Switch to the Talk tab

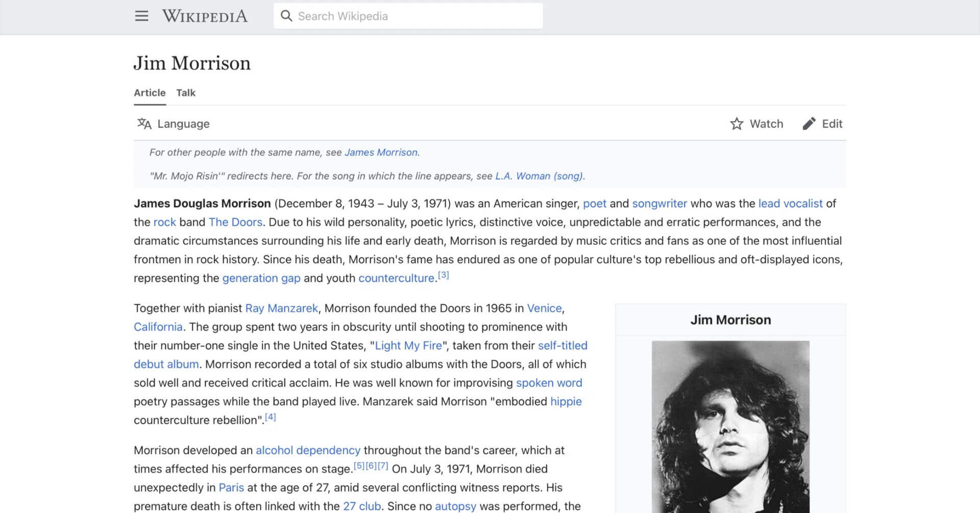[186, 93]
